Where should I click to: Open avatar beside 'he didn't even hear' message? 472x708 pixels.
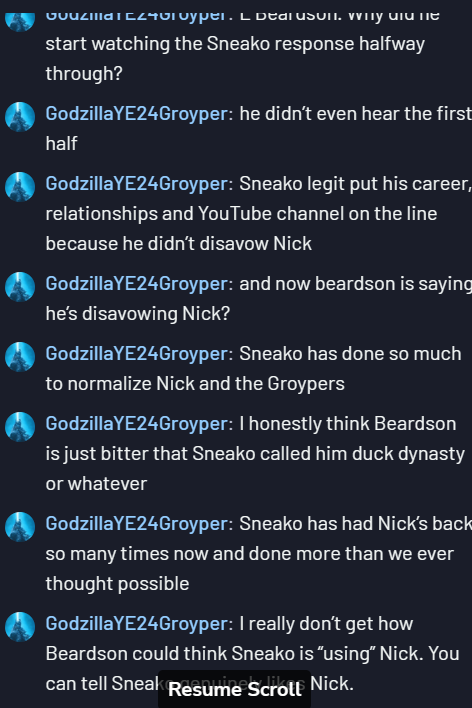coord(20,117)
